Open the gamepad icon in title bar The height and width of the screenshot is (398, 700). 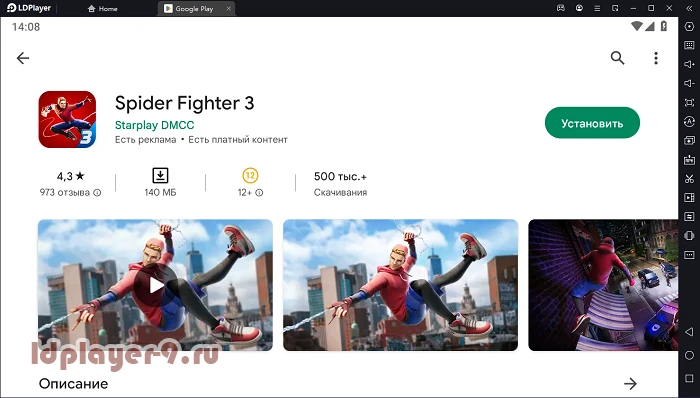561,8
